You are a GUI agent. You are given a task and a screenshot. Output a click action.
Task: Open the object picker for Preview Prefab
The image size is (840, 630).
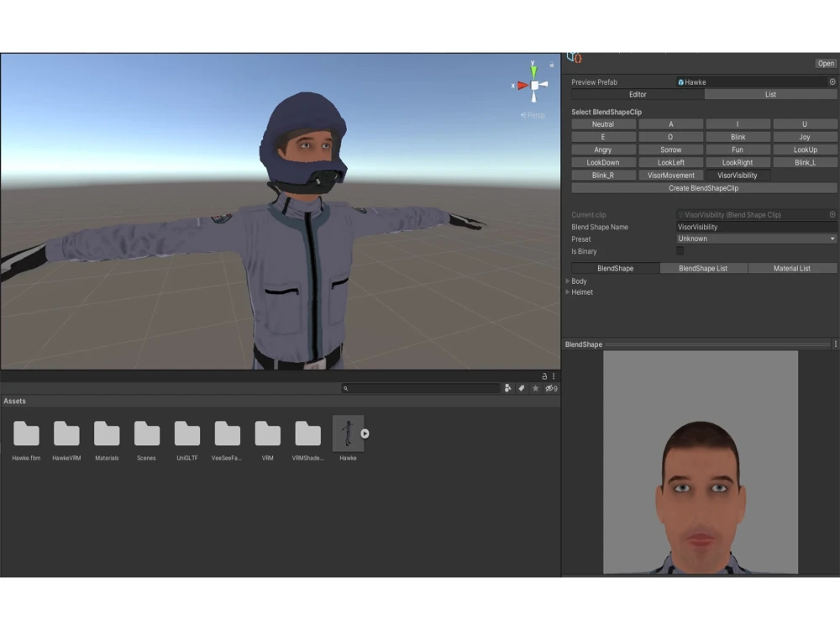click(x=832, y=82)
